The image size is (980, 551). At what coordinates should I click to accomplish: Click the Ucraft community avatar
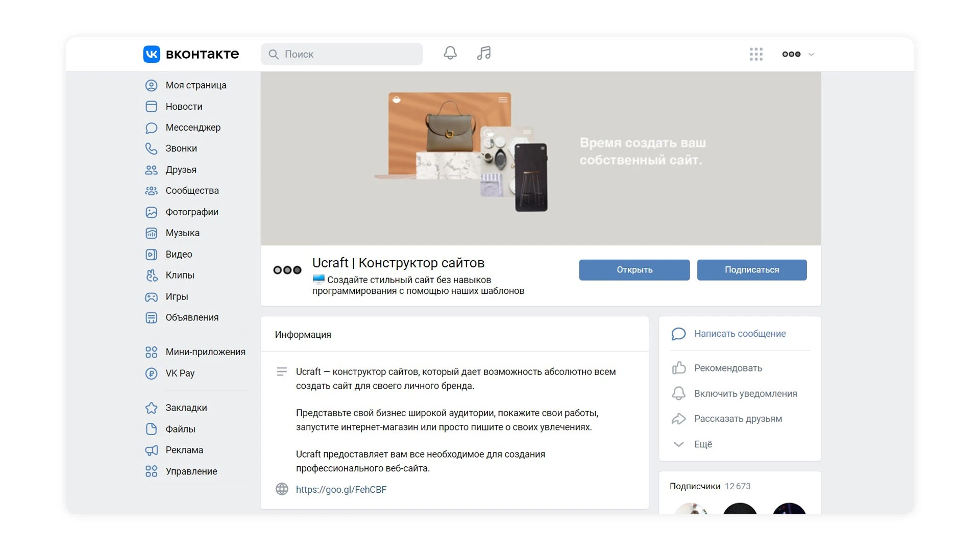(287, 270)
